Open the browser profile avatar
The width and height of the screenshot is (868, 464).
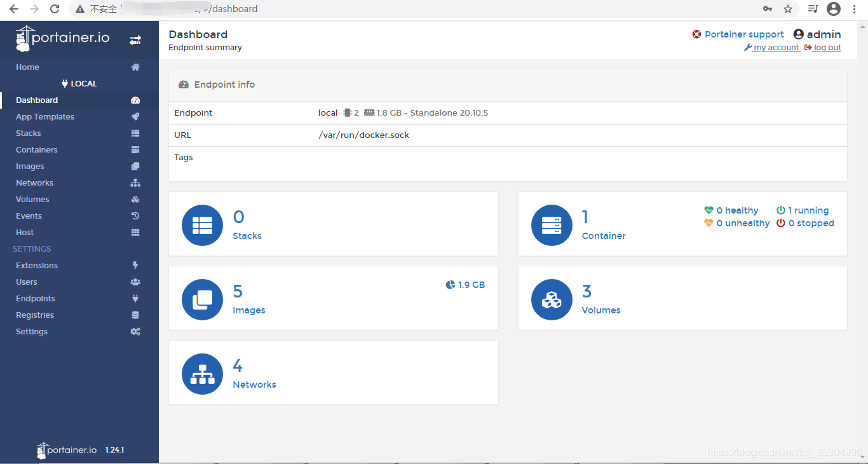(x=834, y=9)
